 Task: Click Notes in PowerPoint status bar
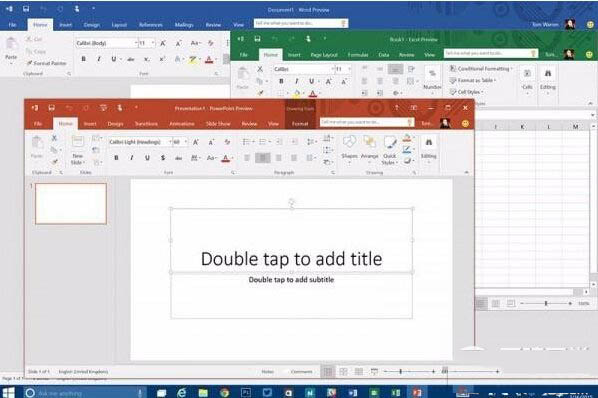pos(267,371)
